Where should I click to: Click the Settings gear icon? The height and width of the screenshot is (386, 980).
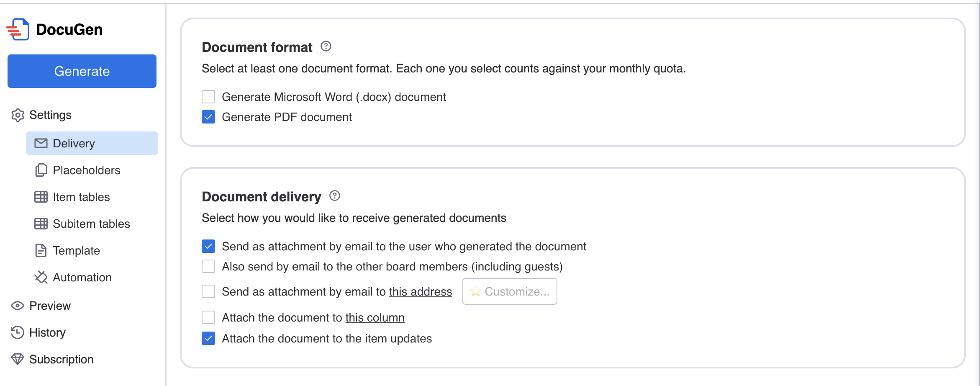pyautogui.click(x=18, y=115)
